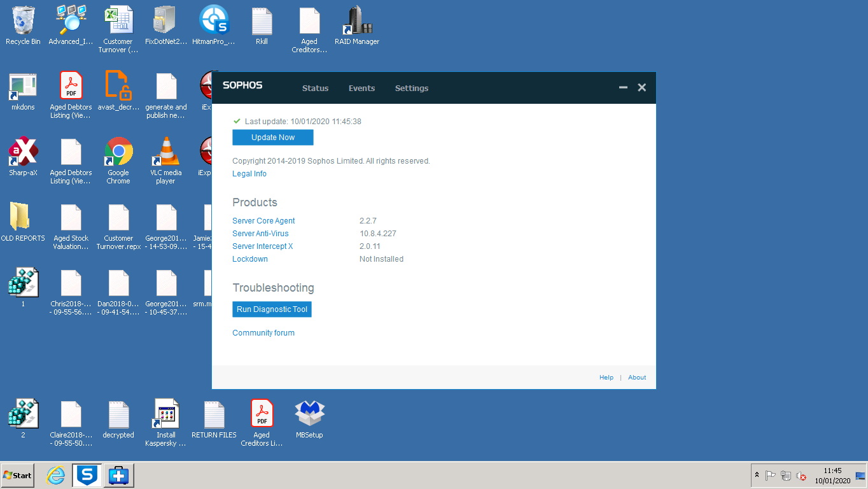Launch Internet Explorer from the taskbar
This screenshot has width=868, height=489.
click(56, 475)
